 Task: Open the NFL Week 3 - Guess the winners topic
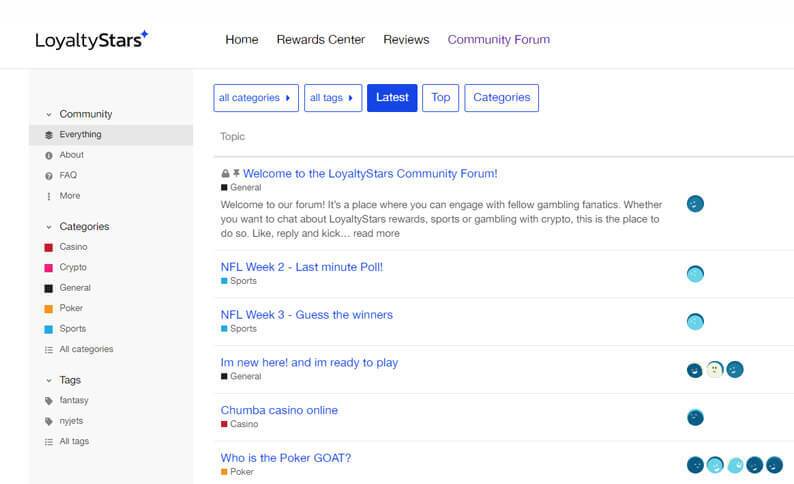306,315
